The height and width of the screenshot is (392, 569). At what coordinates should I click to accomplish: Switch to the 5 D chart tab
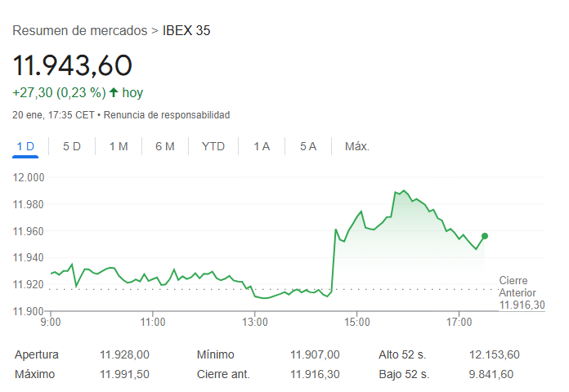click(72, 146)
